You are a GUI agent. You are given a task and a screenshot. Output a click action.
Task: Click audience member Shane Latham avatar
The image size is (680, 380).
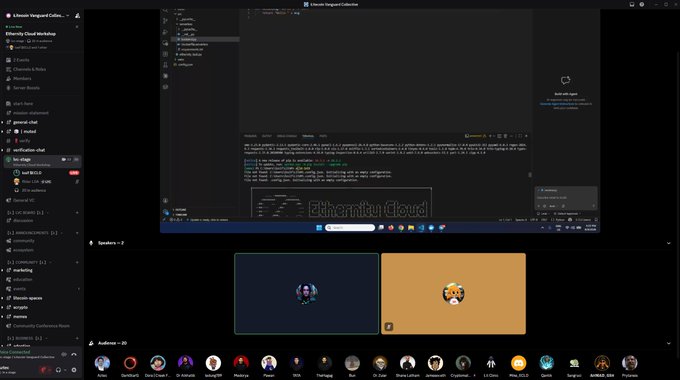[408, 363]
